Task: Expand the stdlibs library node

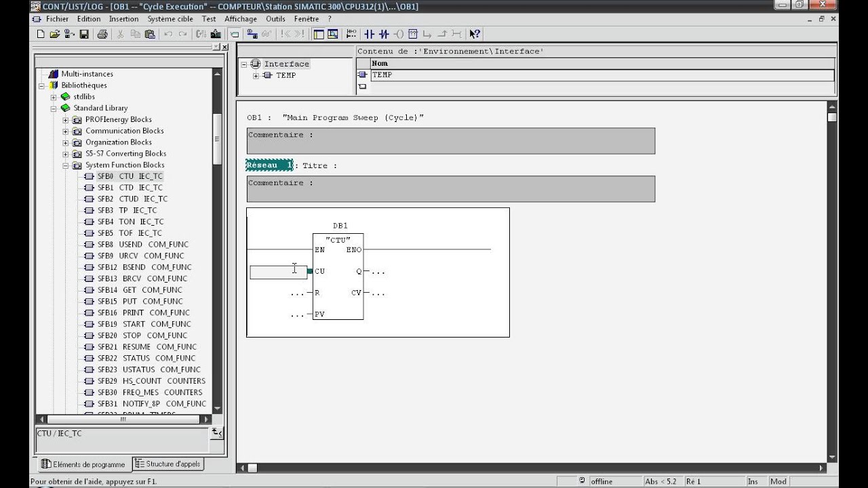Action: [54, 97]
